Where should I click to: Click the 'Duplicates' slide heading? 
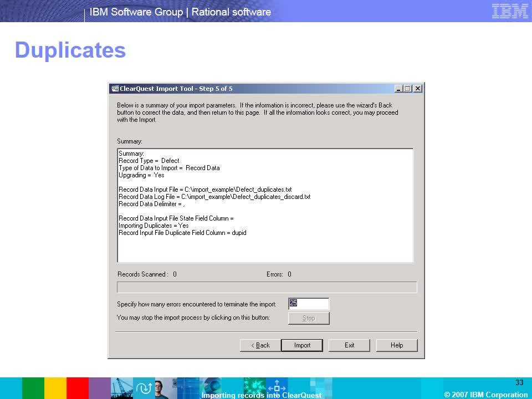tap(70, 50)
